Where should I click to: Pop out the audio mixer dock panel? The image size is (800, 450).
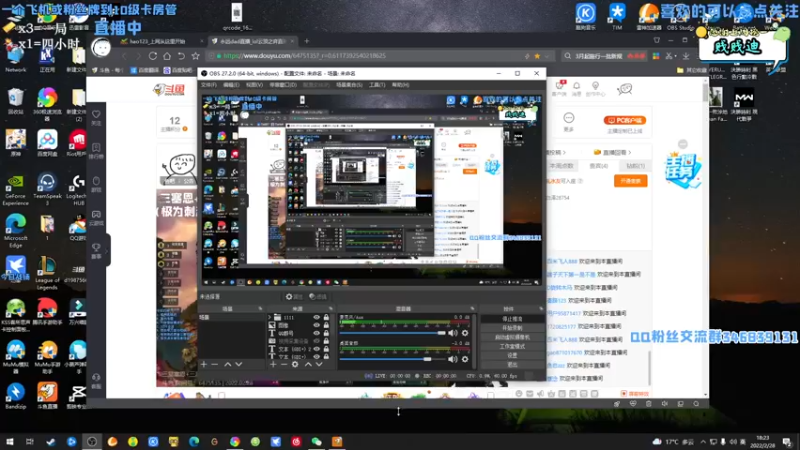[472, 309]
